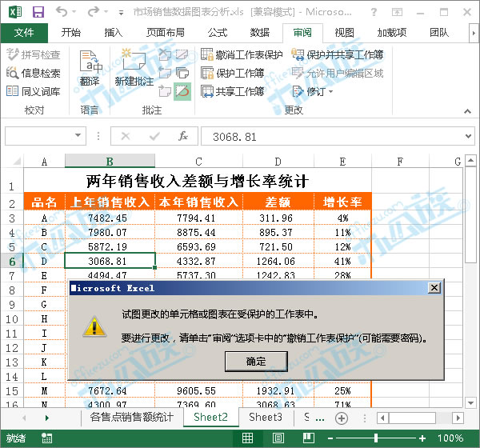Select column B header

[x=110, y=161]
